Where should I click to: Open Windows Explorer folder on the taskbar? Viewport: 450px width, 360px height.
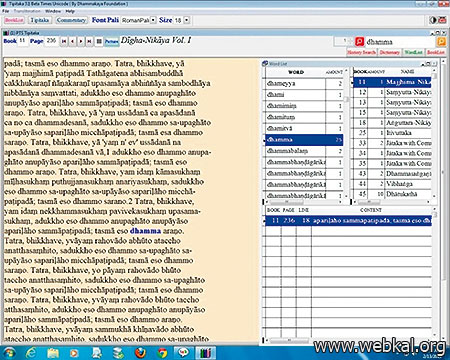(53, 353)
